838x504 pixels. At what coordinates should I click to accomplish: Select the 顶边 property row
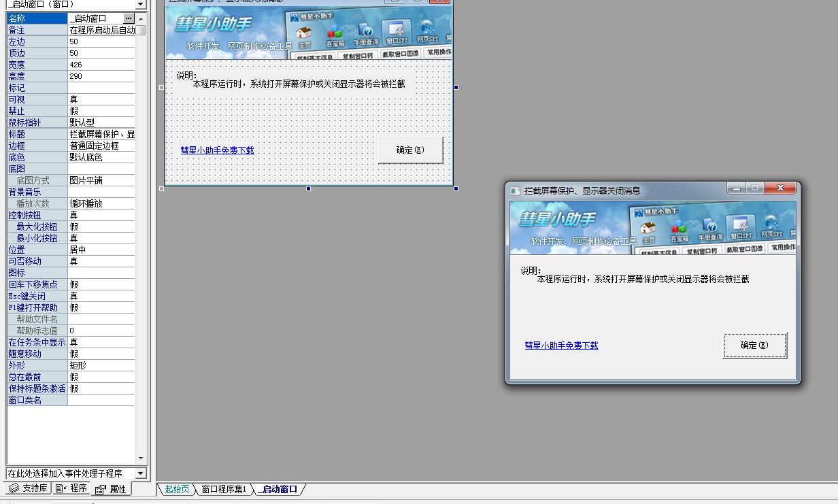point(71,53)
